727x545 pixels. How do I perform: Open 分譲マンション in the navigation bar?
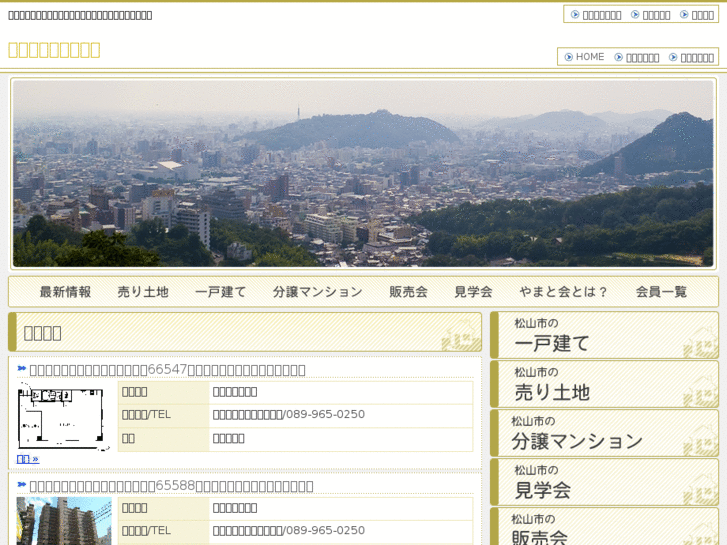point(318,292)
